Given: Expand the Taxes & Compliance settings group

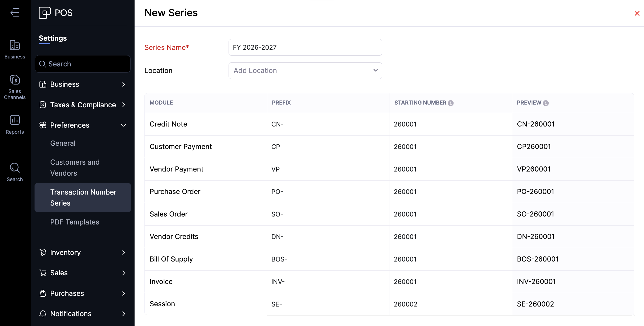Looking at the screenshot, I should (82, 105).
